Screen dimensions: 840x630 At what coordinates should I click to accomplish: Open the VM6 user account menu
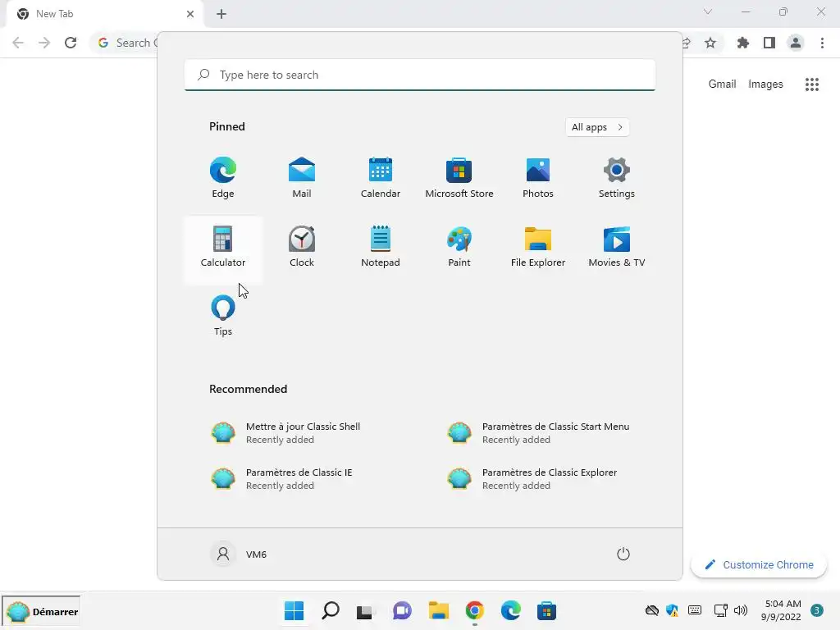[x=239, y=554]
